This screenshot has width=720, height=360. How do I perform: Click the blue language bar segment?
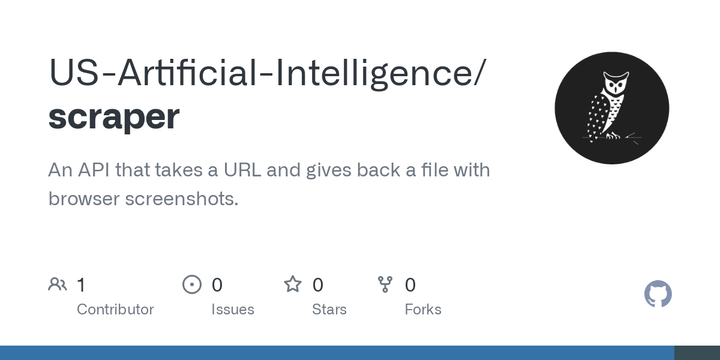click(337, 353)
